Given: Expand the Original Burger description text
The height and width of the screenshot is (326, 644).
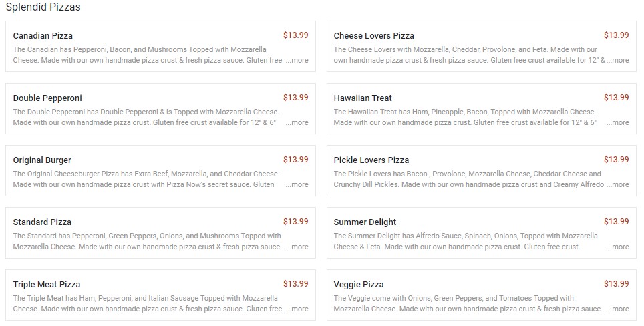Looking at the screenshot, I should 297,185.
